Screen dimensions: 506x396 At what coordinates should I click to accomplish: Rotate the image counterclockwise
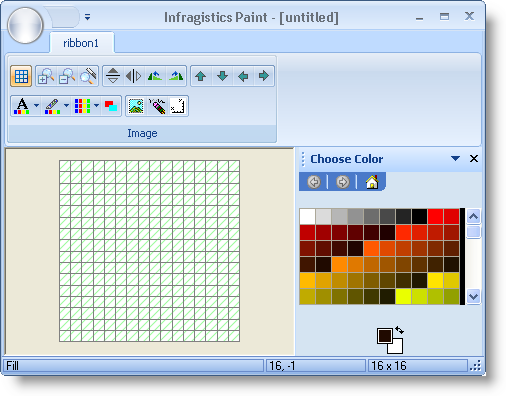(155, 76)
